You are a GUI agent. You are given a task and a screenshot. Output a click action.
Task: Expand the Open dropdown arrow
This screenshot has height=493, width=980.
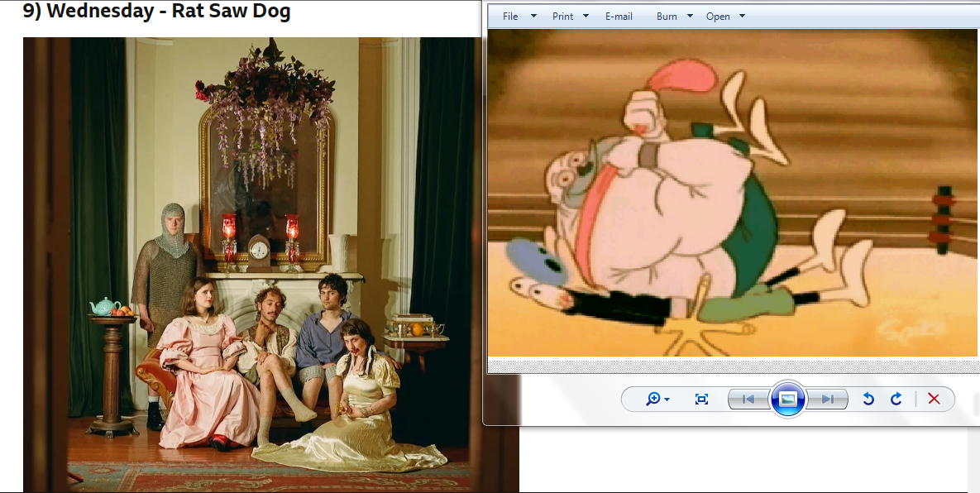click(x=742, y=17)
